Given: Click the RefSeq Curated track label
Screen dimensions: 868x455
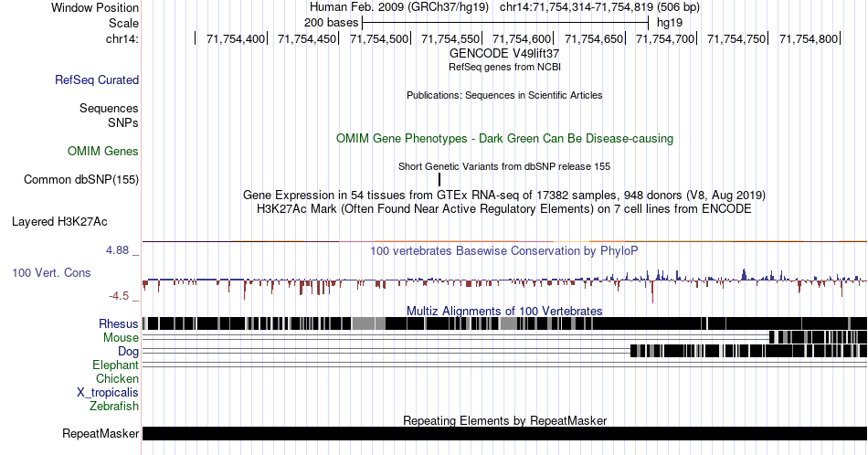Looking at the screenshot, I should click(x=97, y=79).
